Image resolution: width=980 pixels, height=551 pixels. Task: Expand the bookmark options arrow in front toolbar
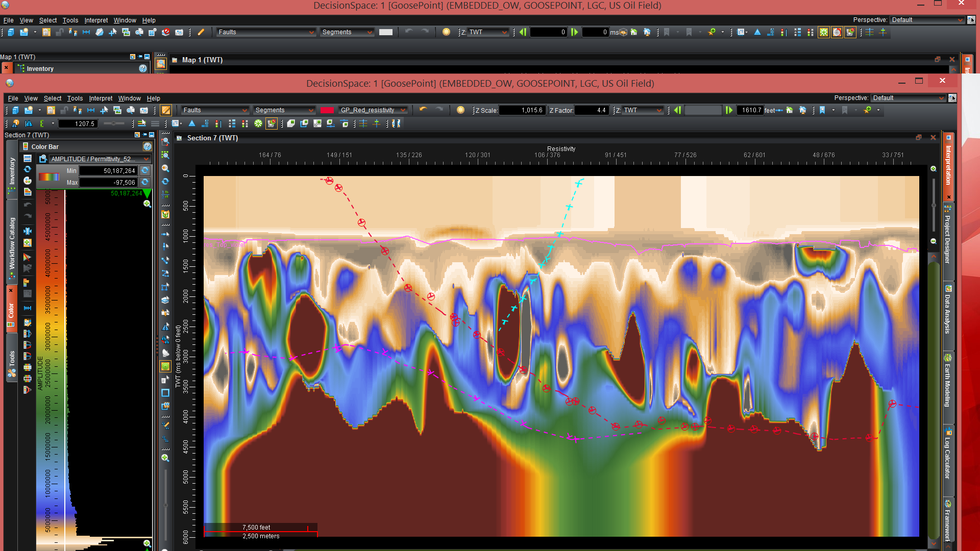pos(834,110)
